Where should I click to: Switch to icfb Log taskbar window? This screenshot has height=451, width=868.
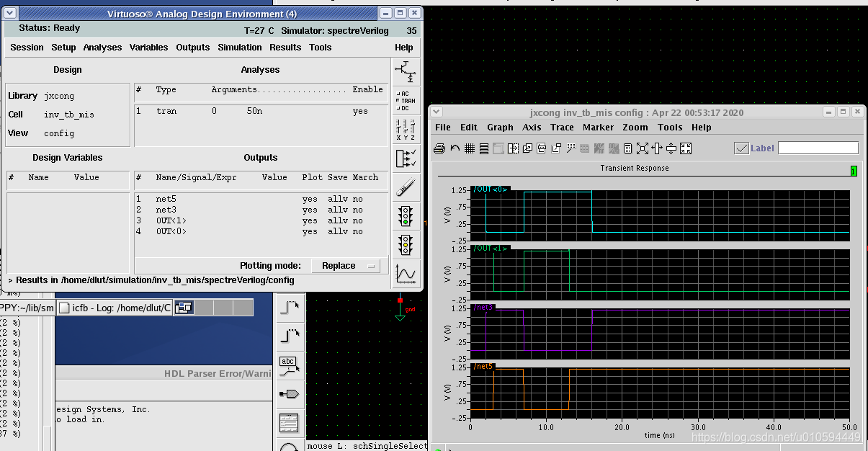115,308
